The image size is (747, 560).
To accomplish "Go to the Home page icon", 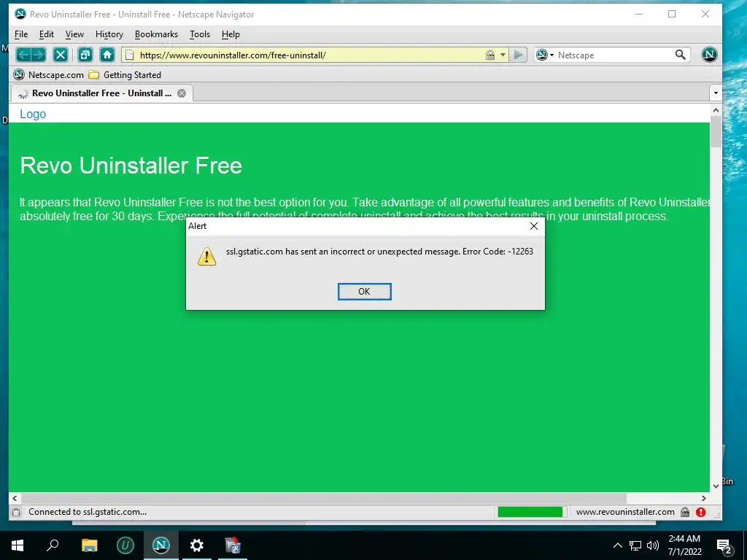I will tap(107, 55).
